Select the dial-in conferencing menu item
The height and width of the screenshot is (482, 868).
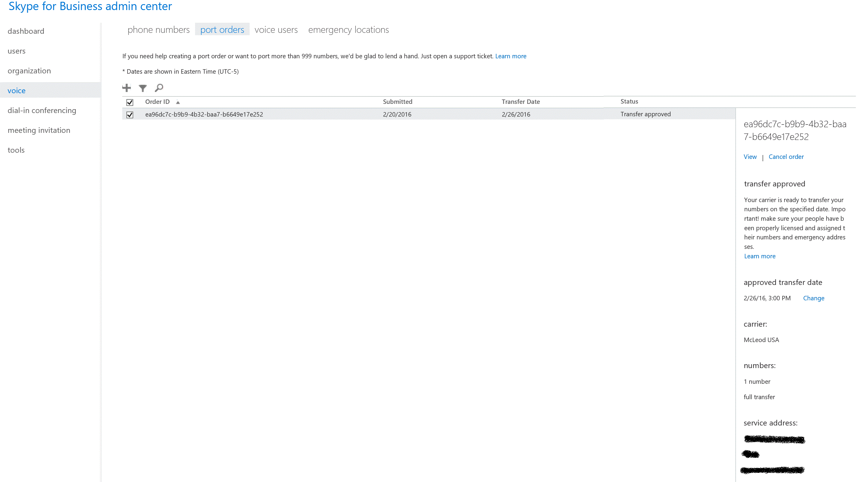(42, 110)
